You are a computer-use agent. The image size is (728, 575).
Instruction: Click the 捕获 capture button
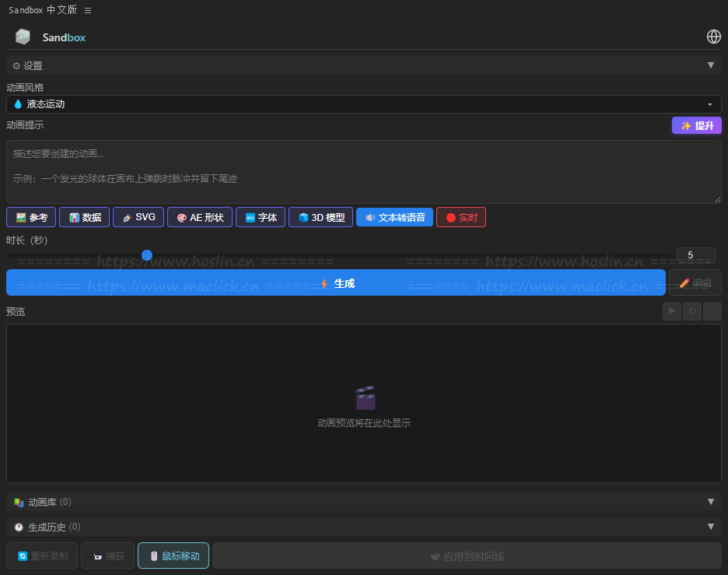pos(107,556)
